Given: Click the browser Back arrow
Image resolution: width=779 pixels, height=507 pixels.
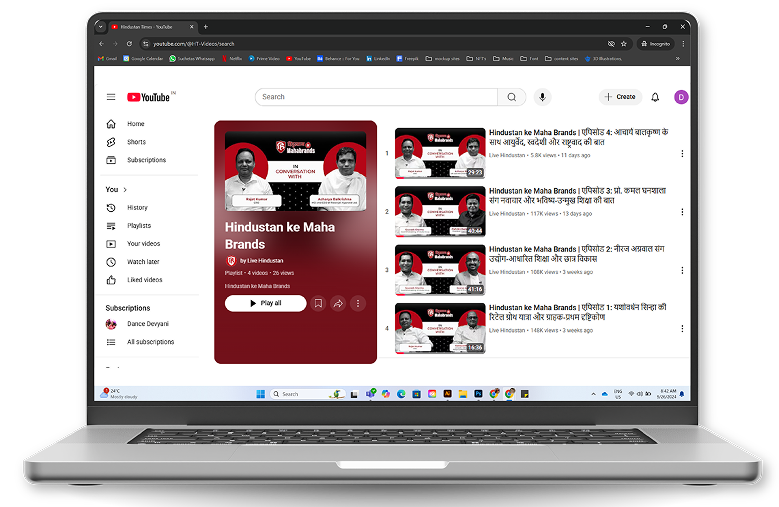Looking at the screenshot, I should tap(101, 44).
